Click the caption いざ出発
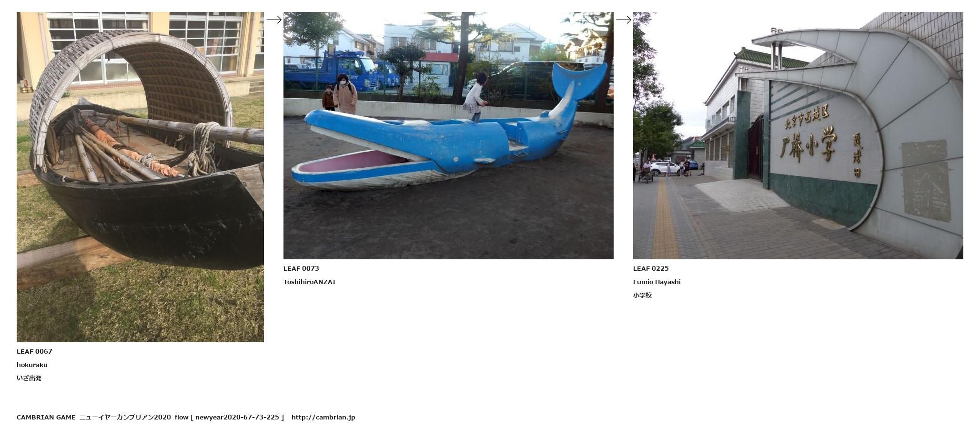This screenshot has width=980, height=429. click(29, 378)
